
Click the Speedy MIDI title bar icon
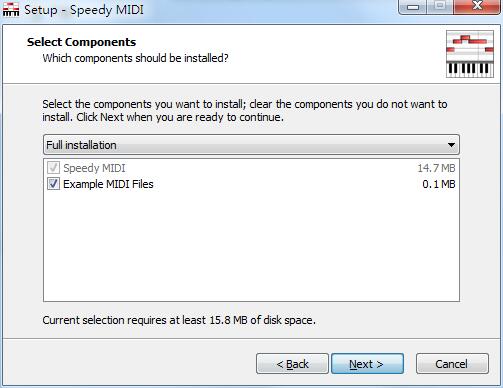(11, 9)
